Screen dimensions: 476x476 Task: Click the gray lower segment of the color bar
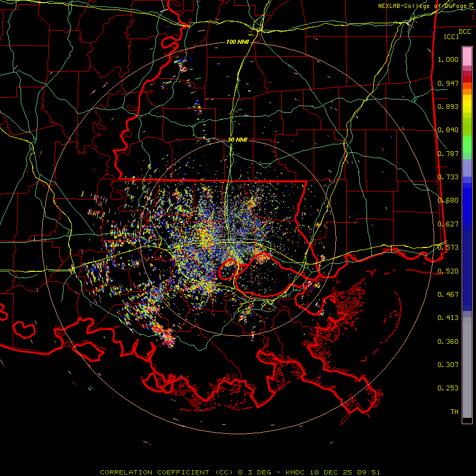click(x=467, y=368)
